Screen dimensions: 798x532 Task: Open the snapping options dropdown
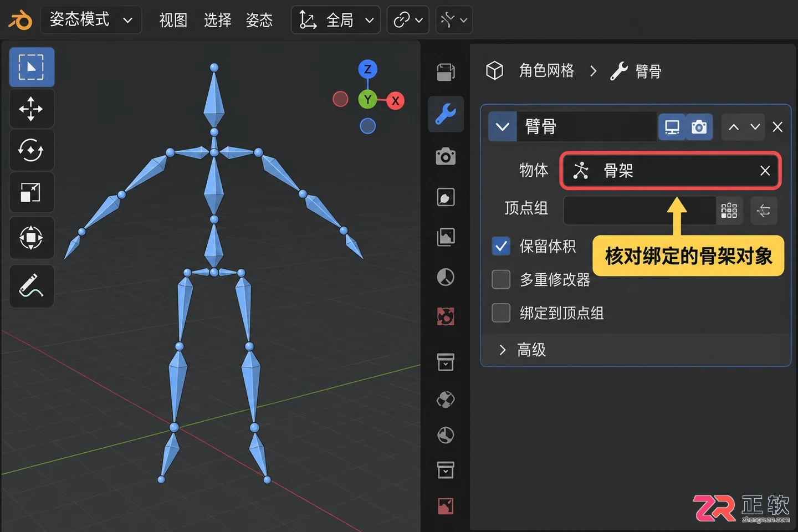454,20
